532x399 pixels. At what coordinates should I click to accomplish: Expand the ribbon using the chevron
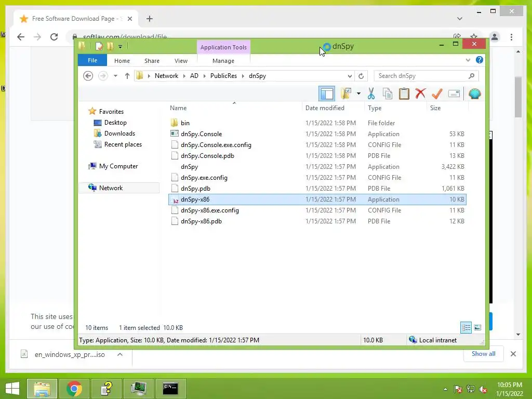[468, 60]
